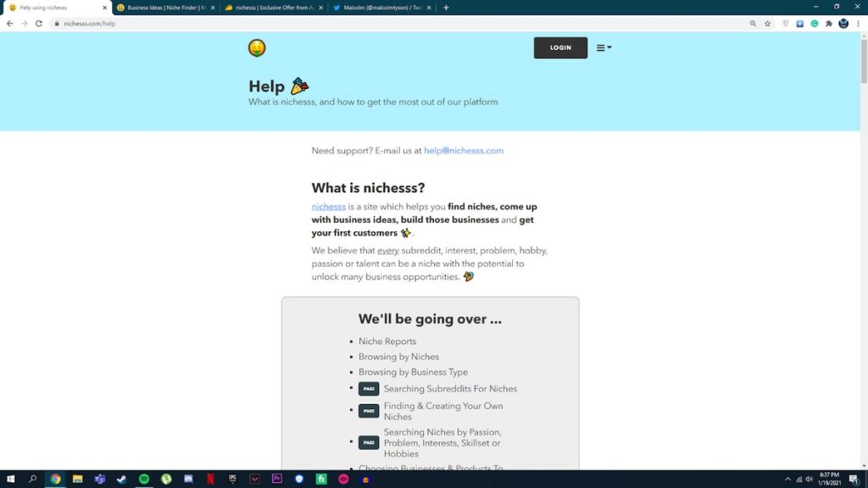
Task: Open Epic Games Launcher from the taskbar
Action: (232, 480)
